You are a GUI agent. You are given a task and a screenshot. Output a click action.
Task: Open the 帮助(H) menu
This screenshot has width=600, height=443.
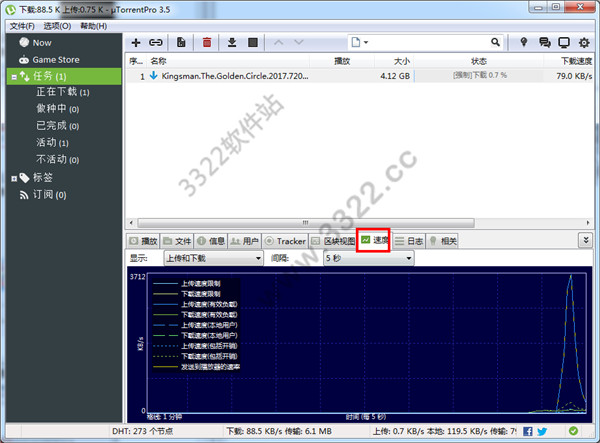[x=94, y=26]
